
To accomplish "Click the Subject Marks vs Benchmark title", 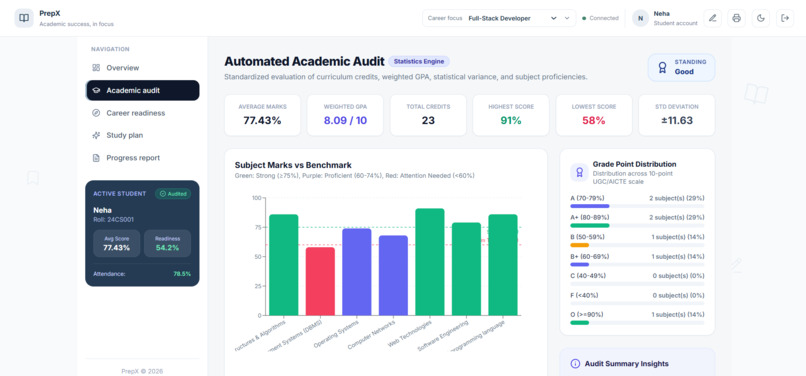I will (x=293, y=165).
